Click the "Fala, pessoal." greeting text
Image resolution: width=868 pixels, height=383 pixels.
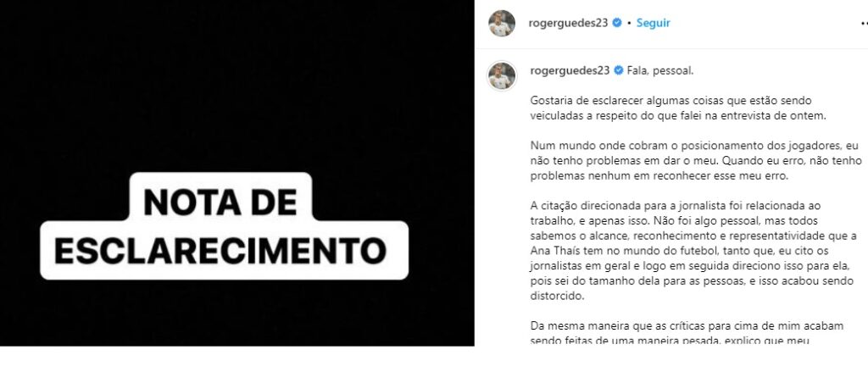click(x=660, y=71)
